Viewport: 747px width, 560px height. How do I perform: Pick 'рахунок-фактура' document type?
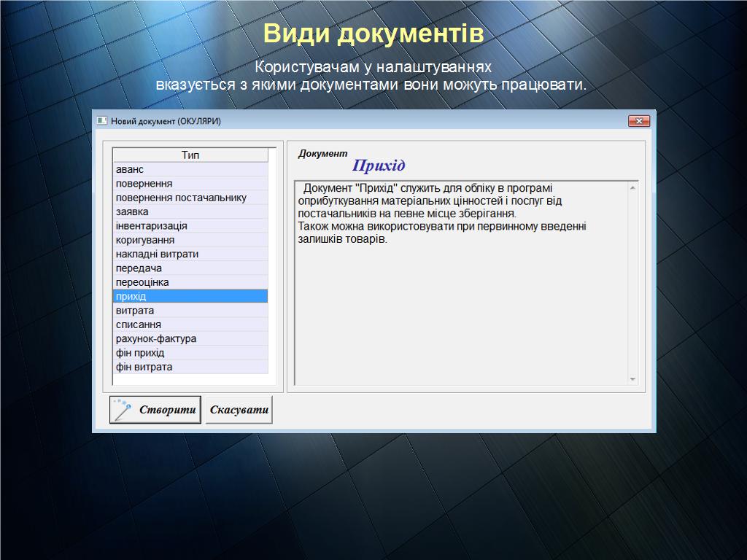(190, 339)
